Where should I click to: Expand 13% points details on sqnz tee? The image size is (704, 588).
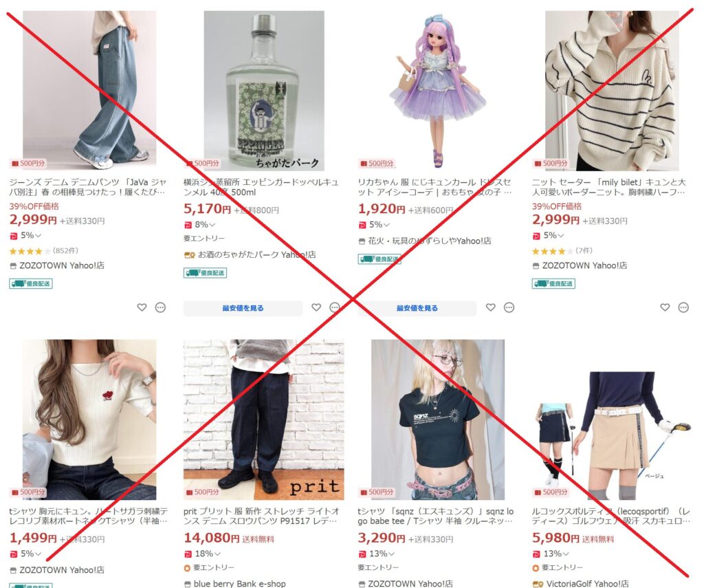[x=376, y=554]
